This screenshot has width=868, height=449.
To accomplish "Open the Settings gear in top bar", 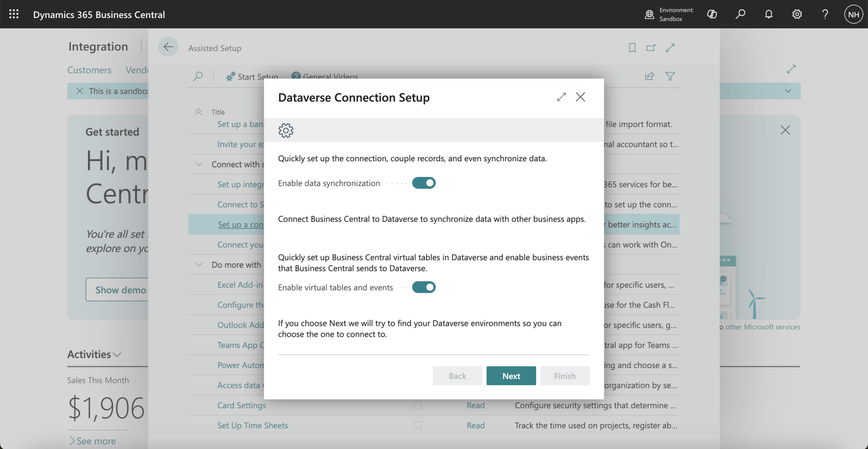I will [x=797, y=14].
